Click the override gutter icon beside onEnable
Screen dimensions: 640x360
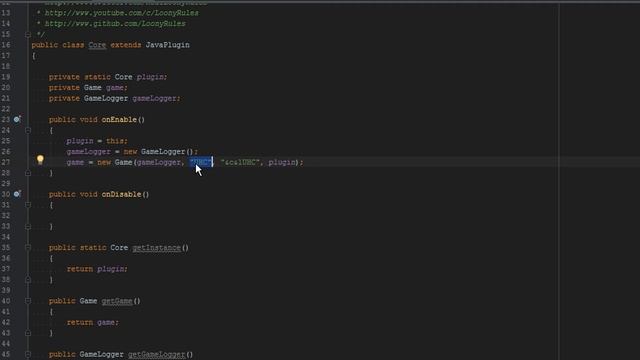[17, 119]
